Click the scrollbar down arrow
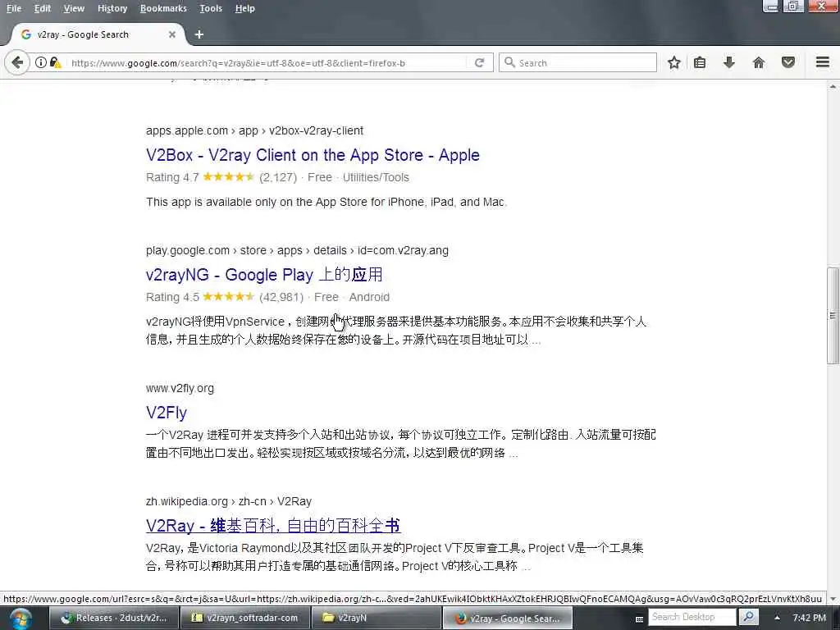This screenshot has width=840, height=630. [833, 598]
